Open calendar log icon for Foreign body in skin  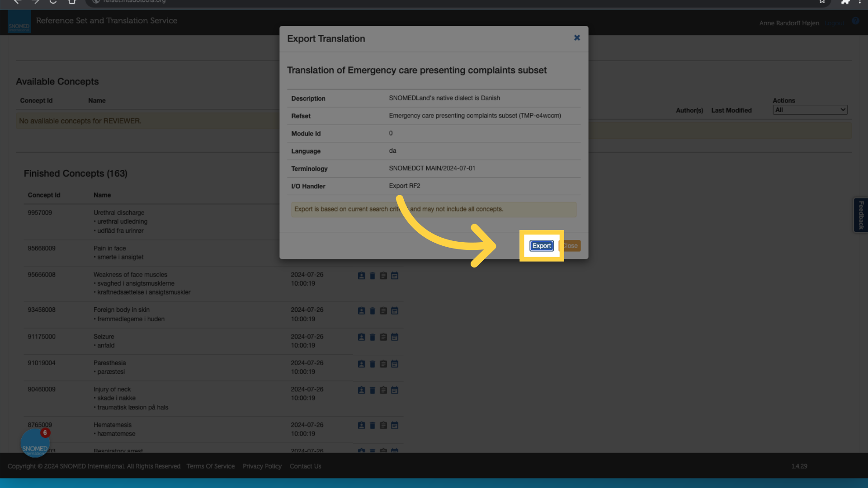[395, 311]
